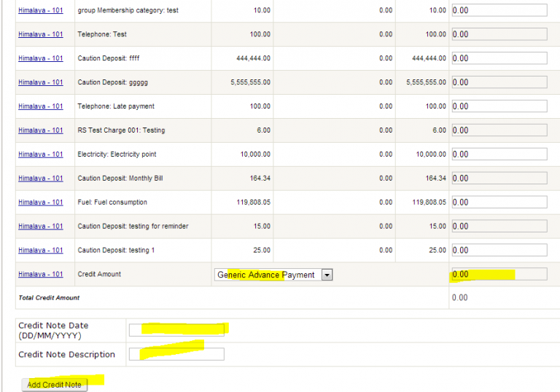Open Himalaya - 101 link in Telephone: Late payment row
The image size is (560, 392).
coord(41,106)
